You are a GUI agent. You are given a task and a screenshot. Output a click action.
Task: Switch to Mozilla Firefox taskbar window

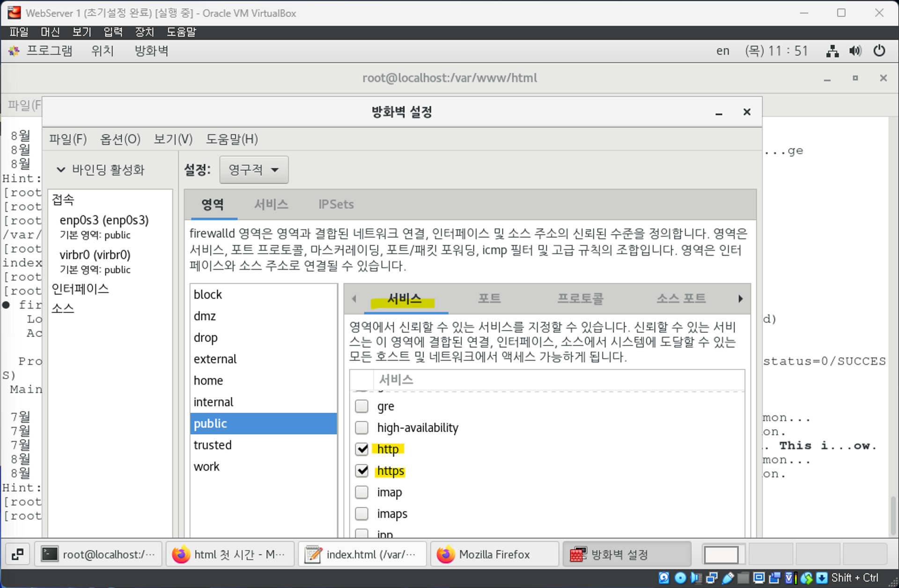point(494,554)
